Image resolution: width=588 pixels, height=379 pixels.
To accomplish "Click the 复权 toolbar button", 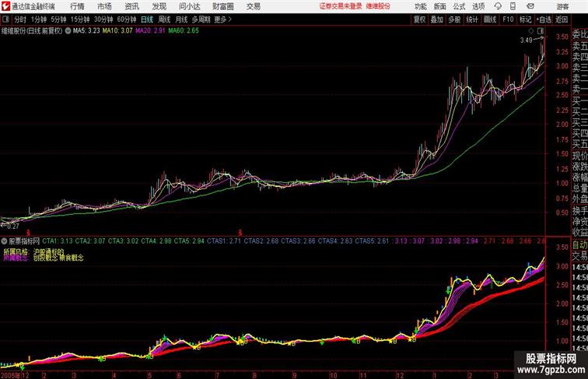I will (419, 19).
